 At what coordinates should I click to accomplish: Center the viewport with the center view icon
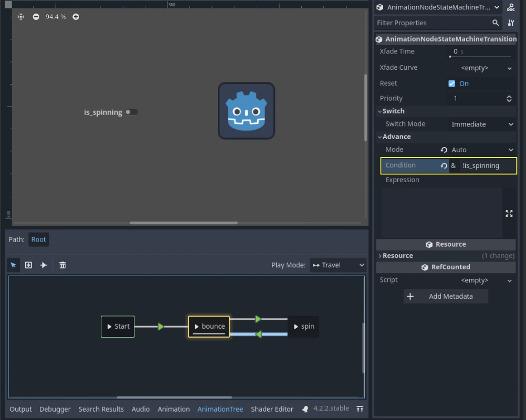coord(21,17)
